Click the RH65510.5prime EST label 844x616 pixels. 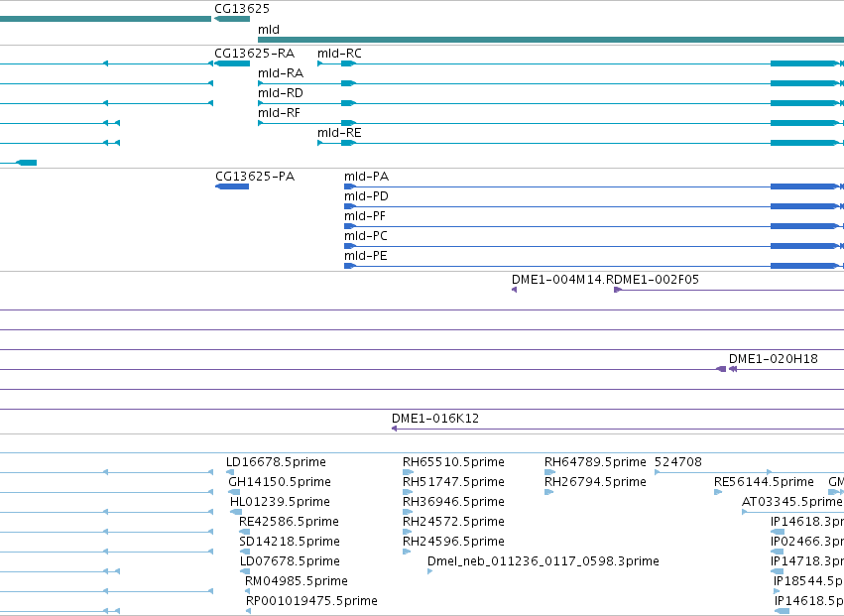point(453,462)
